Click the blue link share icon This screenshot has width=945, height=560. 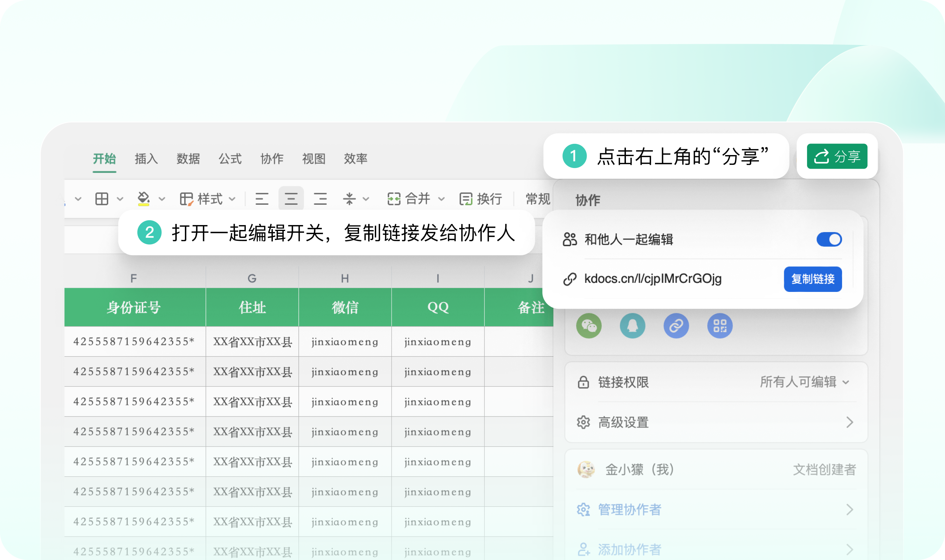point(676,325)
